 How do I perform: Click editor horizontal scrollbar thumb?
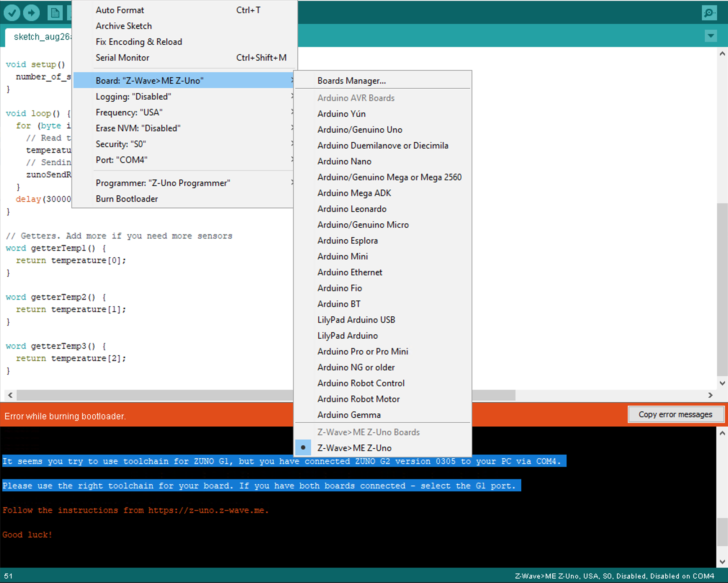coord(266,395)
